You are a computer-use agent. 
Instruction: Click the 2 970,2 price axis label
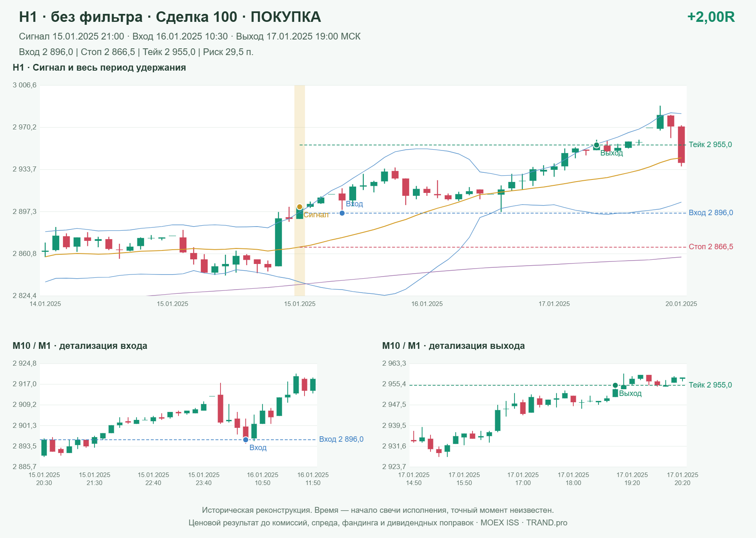[x=24, y=127]
